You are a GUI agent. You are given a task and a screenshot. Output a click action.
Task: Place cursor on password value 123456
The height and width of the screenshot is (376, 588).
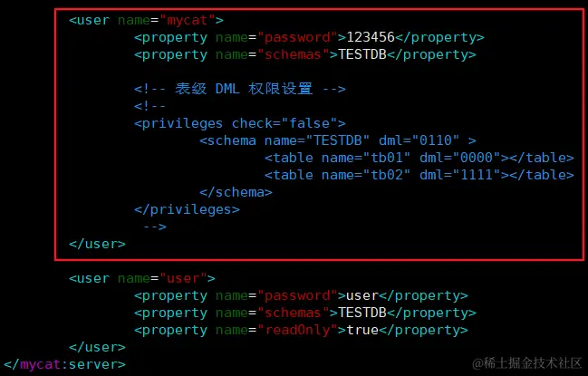(x=371, y=37)
